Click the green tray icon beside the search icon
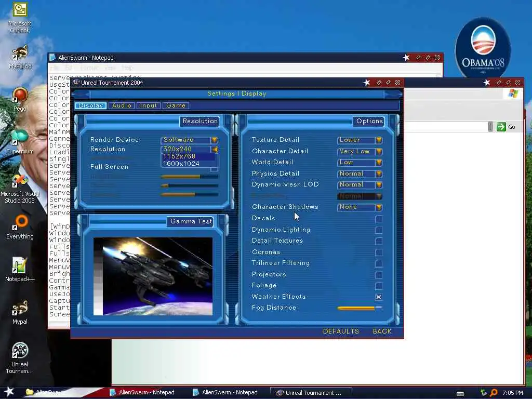 pos(484,393)
